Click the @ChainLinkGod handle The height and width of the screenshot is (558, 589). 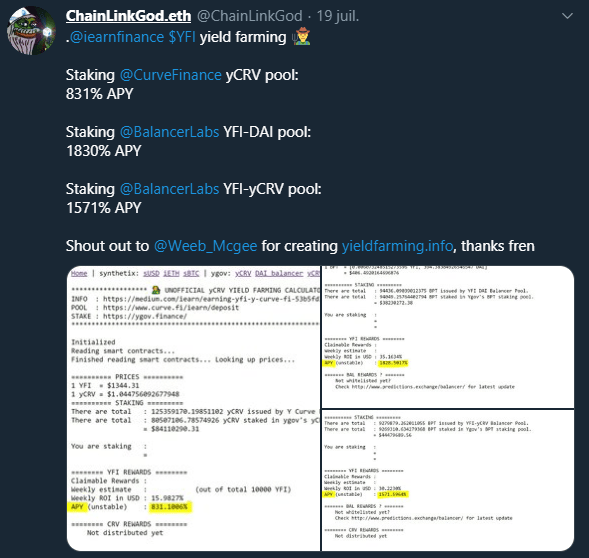[x=249, y=16]
